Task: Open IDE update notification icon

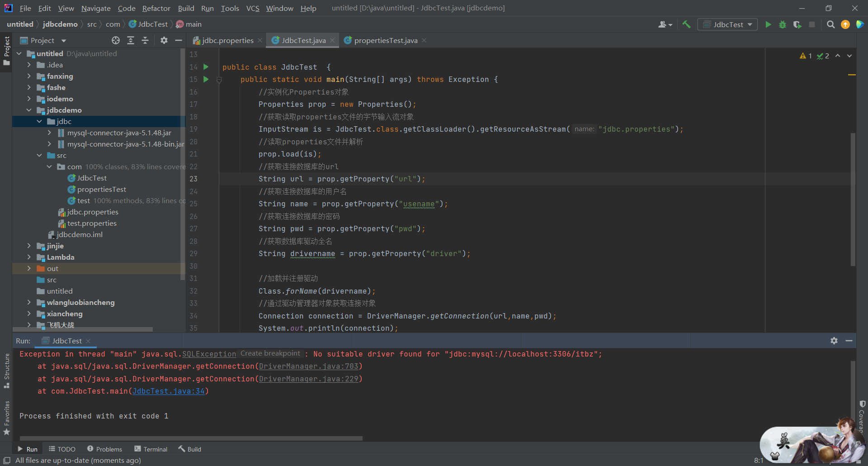Action: click(845, 24)
